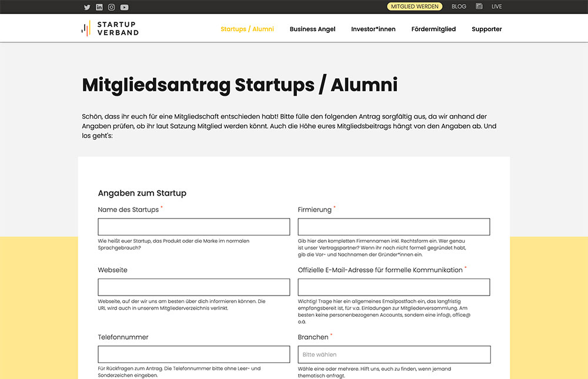Select the news icon between BLOG and LIVE
This screenshot has width=588, height=379.
[478, 6]
